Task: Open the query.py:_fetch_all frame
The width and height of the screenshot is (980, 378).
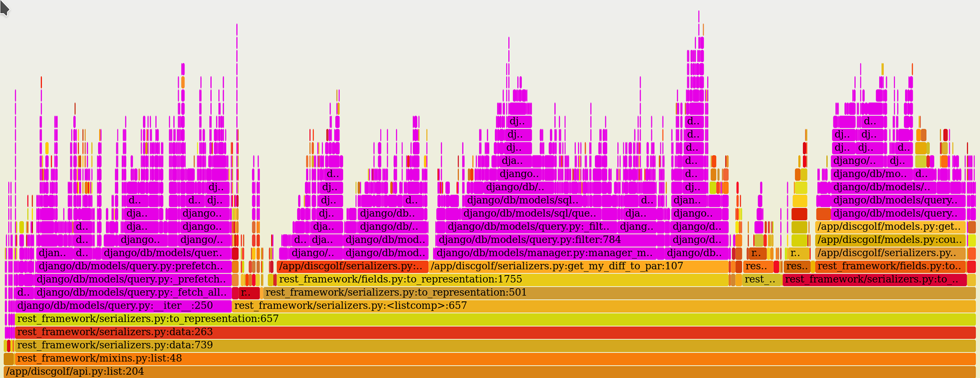Action: 133,292
